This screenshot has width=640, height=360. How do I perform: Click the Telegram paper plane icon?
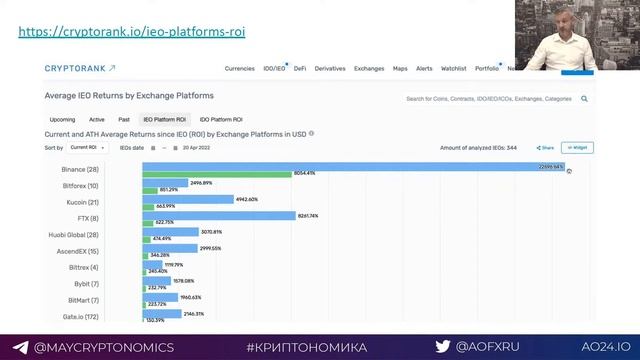(x=21, y=347)
